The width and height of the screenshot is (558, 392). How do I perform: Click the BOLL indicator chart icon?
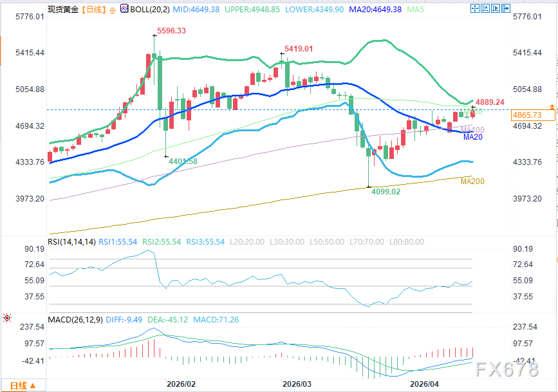(124, 10)
